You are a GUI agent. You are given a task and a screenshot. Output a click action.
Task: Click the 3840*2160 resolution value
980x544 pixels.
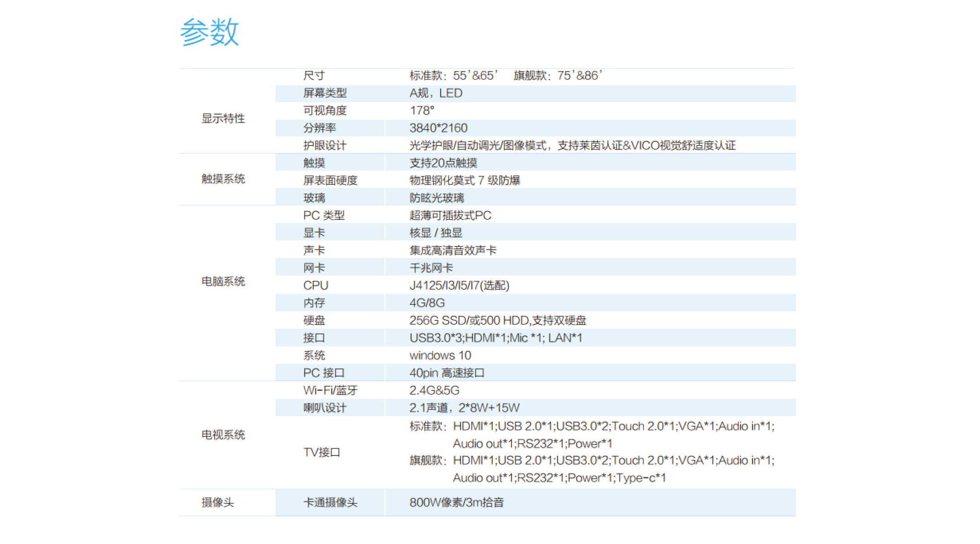pyautogui.click(x=438, y=128)
